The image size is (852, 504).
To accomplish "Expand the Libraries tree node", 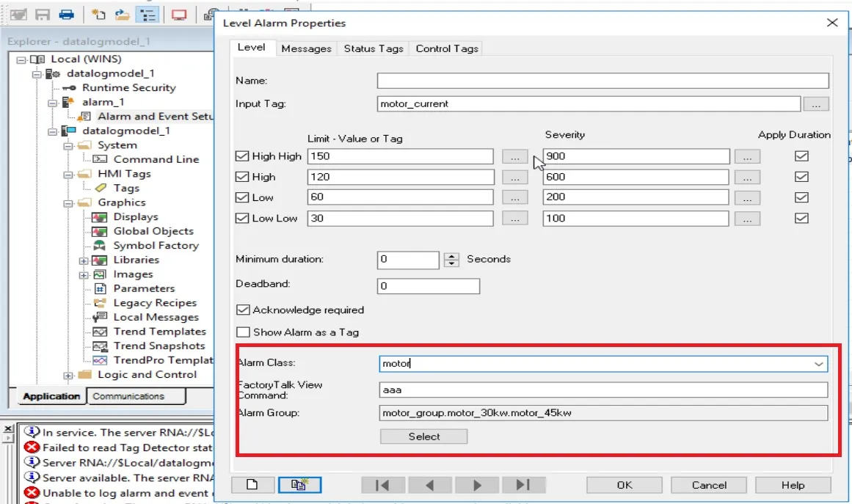I will (84, 260).
